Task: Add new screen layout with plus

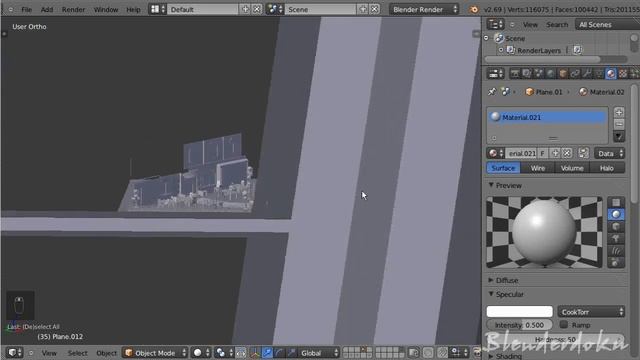Action: point(245,9)
